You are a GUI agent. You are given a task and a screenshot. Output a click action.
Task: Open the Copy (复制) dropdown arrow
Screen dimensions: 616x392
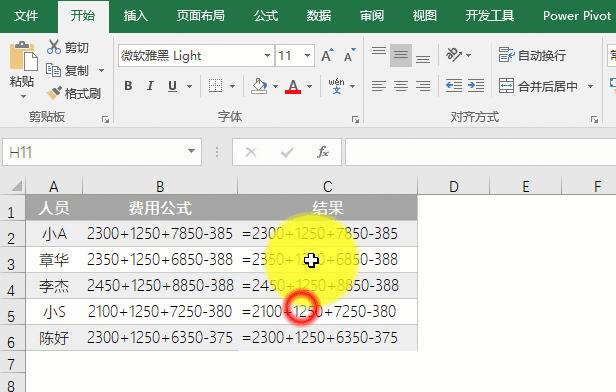101,71
